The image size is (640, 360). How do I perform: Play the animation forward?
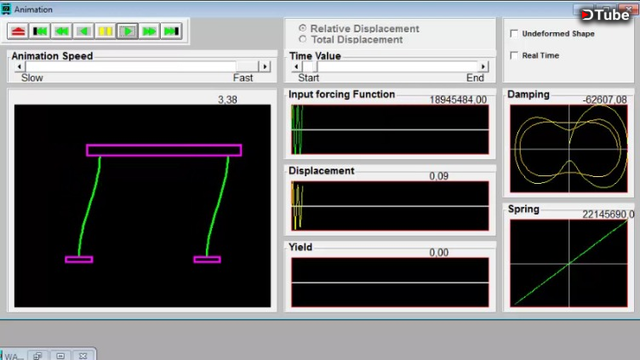pos(127,31)
